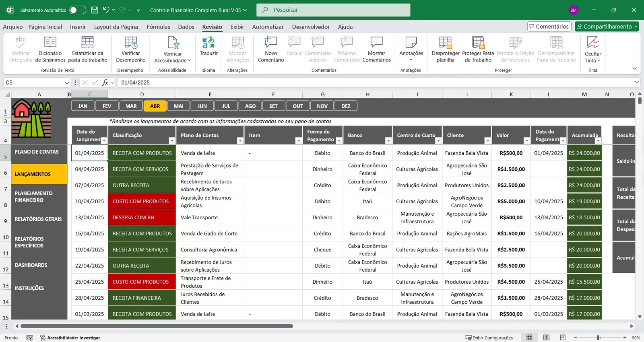Image resolution: width=644 pixels, height=342 pixels.
Task: Expand the Anotações dropdown
Action: click(411, 60)
